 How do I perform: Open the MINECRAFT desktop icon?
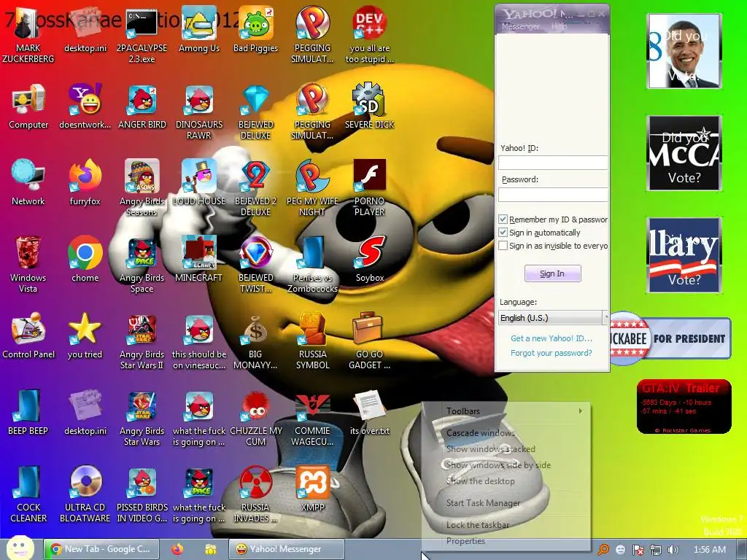click(x=198, y=260)
